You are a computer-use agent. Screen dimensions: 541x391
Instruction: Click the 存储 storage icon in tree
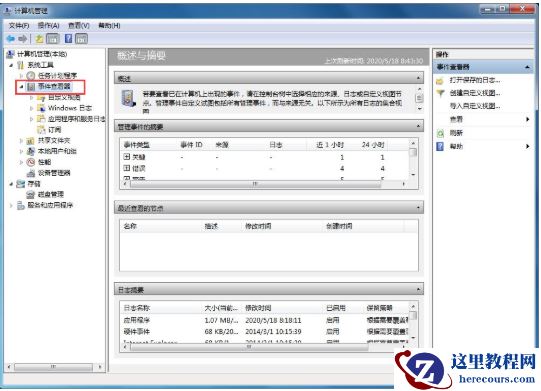pyautogui.click(x=21, y=184)
